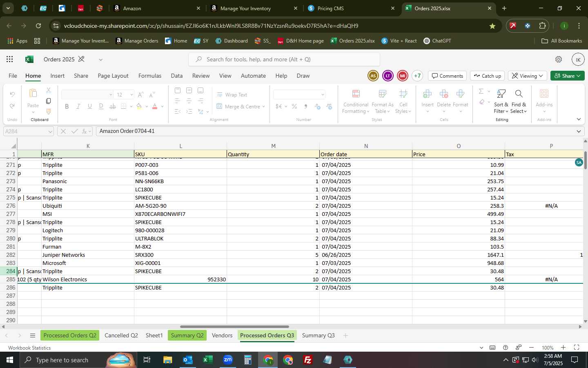Open the settings gear in Excel header
The width and height of the screenshot is (588, 368).
point(559,59)
